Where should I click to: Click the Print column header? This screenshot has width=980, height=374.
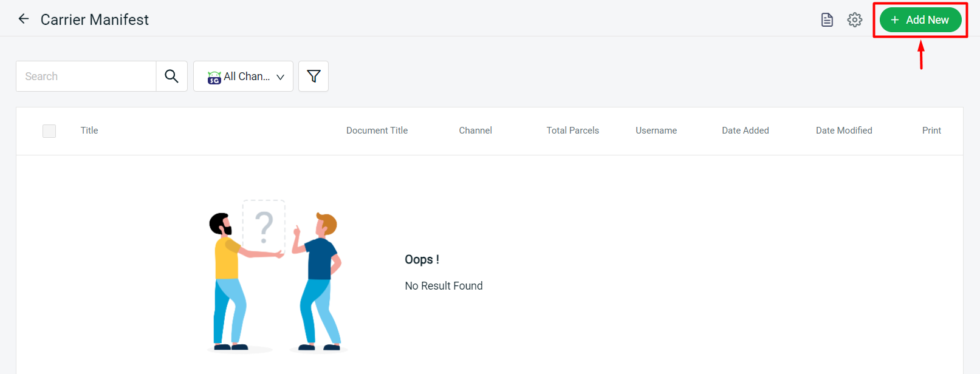click(x=931, y=131)
